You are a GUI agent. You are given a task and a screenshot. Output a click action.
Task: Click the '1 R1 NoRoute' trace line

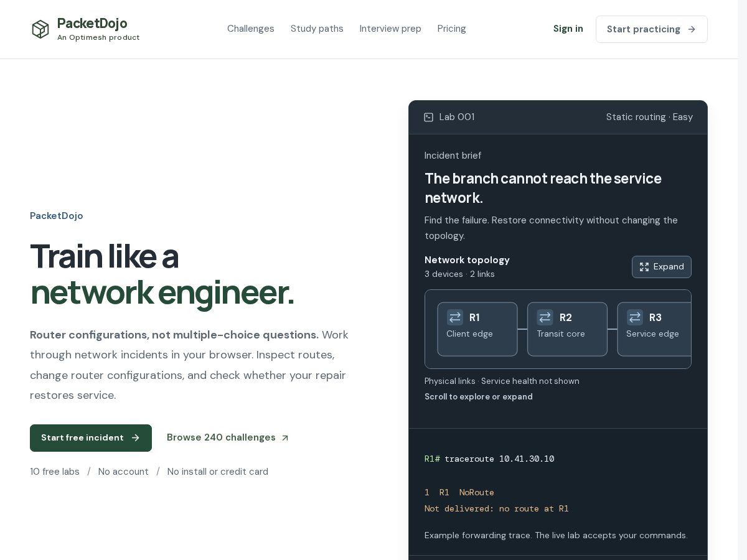click(459, 492)
